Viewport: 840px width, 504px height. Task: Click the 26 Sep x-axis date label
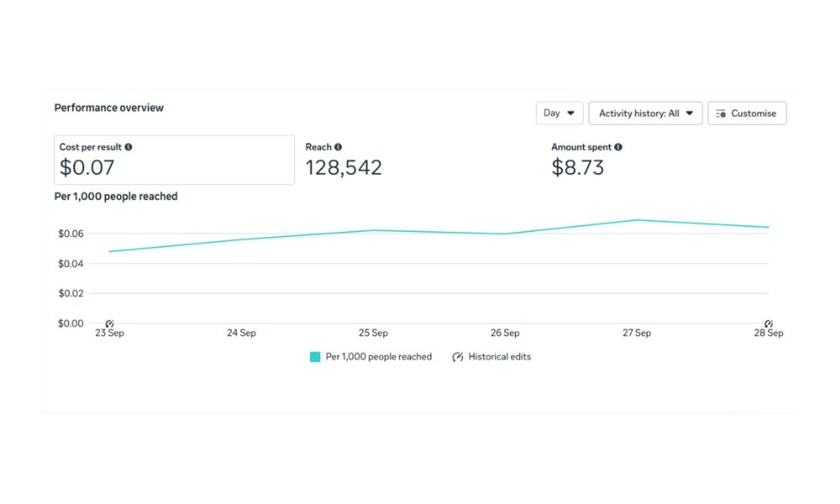tap(505, 333)
